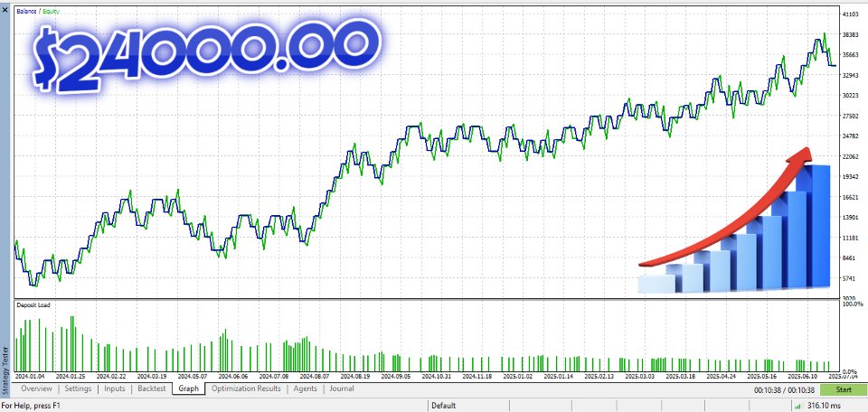The height and width of the screenshot is (412, 868).
Task: Click the 'For Help, press F1' status text
Action: pos(32,406)
